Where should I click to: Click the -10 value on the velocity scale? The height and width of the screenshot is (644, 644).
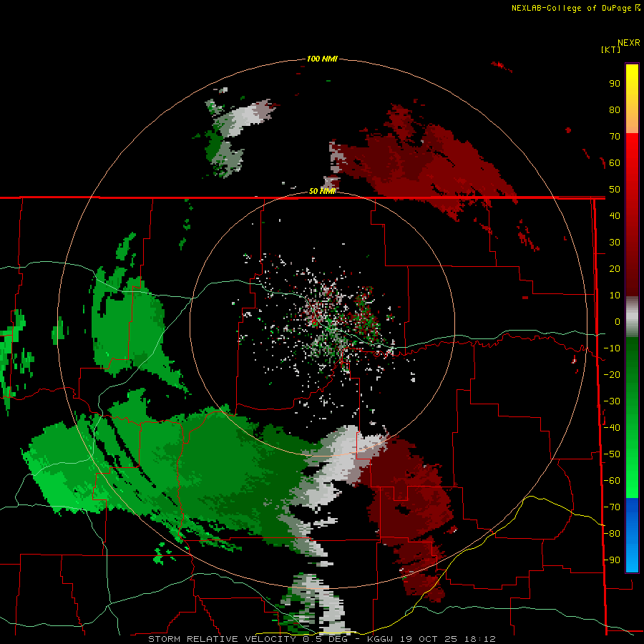coord(612,348)
